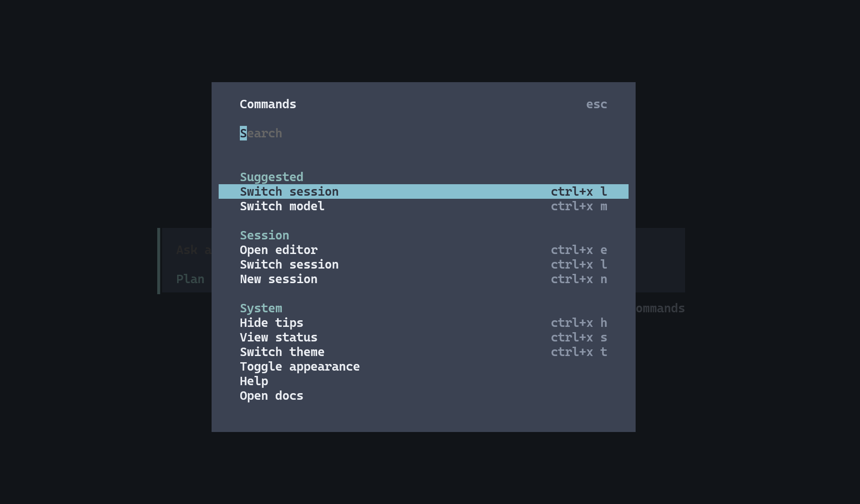Click the ctrl+x m shortcut hint
Viewport: 860px width, 504px height.
tap(579, 206)
